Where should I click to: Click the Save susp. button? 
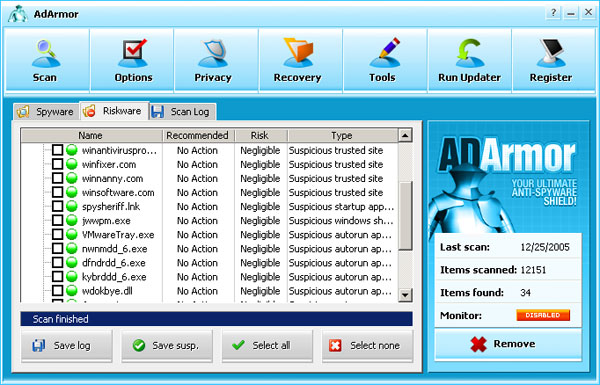coord(167,345)
